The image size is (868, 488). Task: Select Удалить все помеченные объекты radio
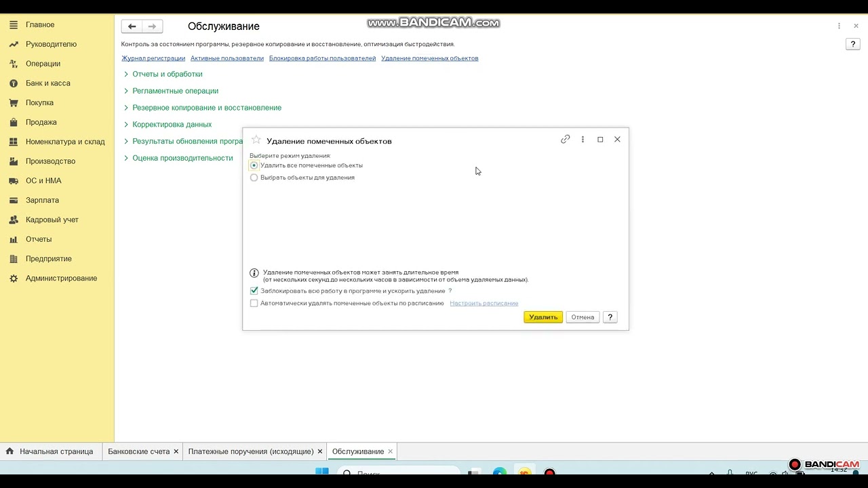(254, 165)
